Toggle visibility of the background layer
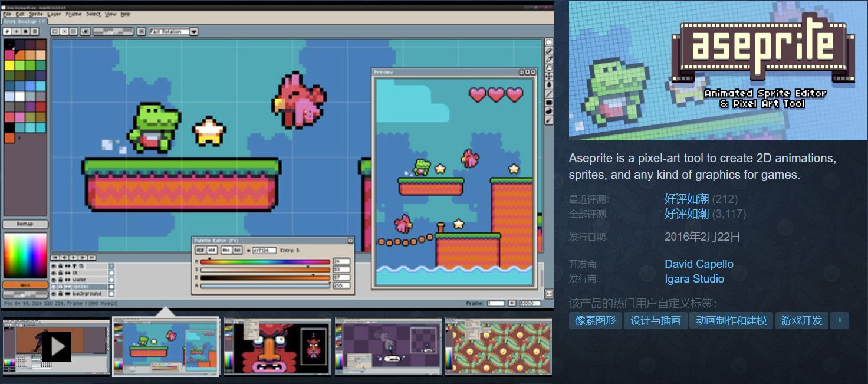 coord(54,294)
